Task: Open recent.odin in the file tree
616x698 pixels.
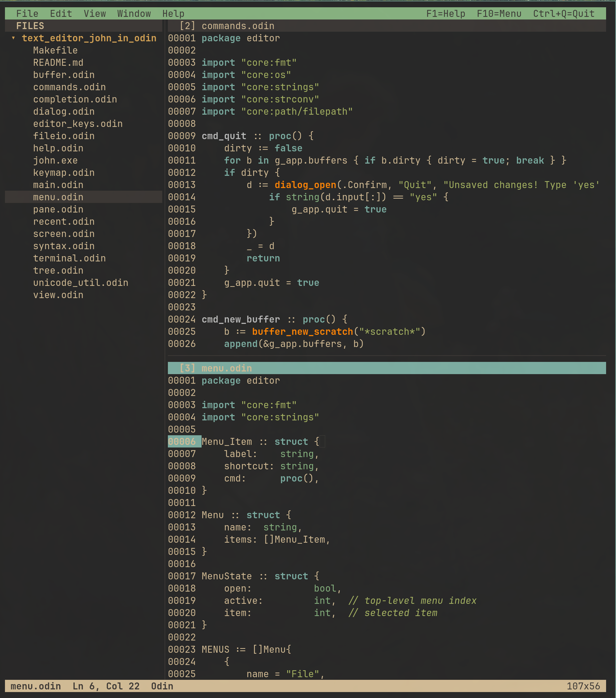Action: [x=64, y=222]
